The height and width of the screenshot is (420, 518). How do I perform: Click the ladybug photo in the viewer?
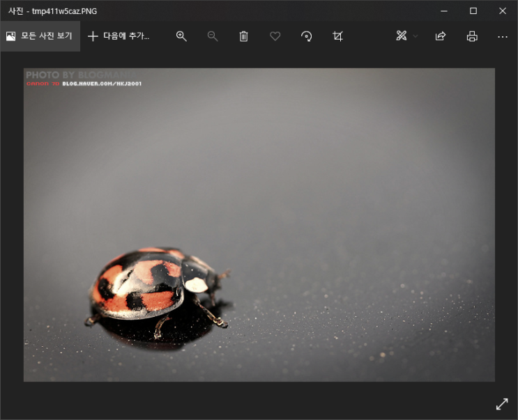259,225
